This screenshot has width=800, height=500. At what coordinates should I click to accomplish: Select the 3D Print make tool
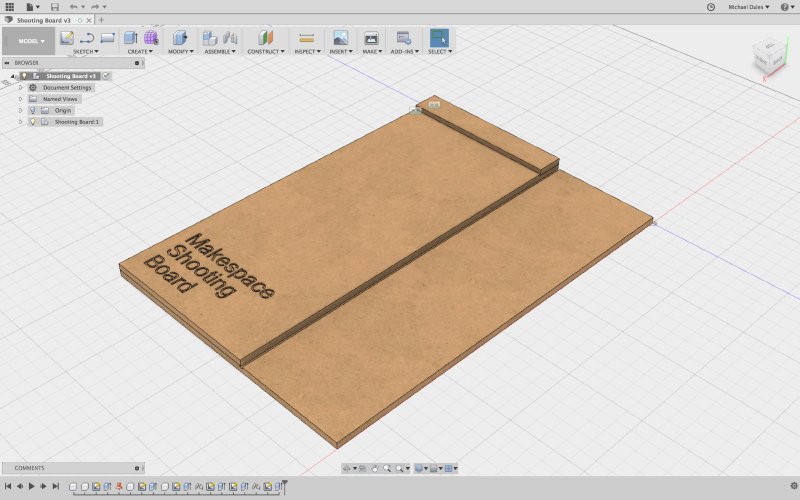371,38
